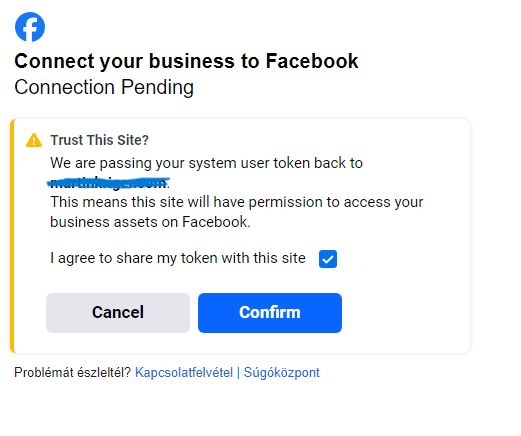Click the 'We are passing your system user token' line
The height and width of the screenshot is (436, 521).
(x=206, y=163)
